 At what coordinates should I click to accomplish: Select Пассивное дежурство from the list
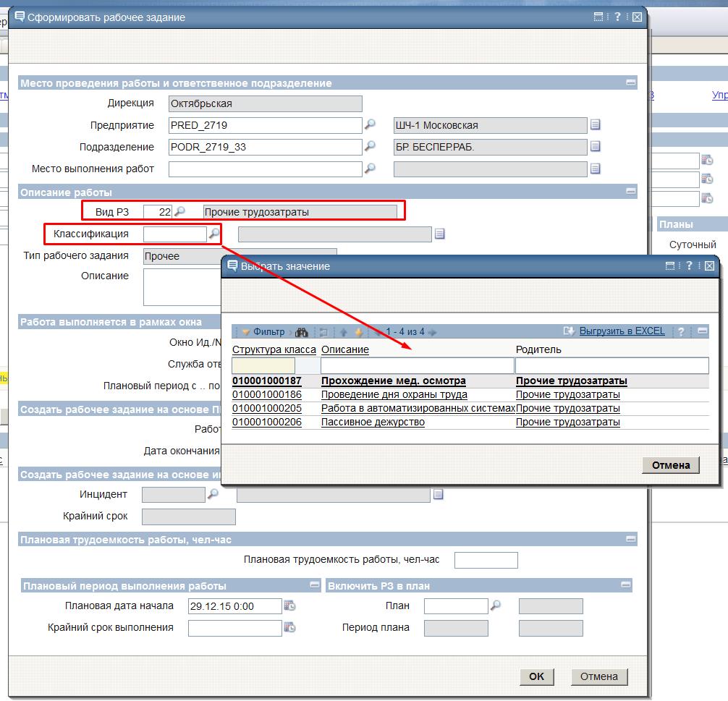click(373, 422)
